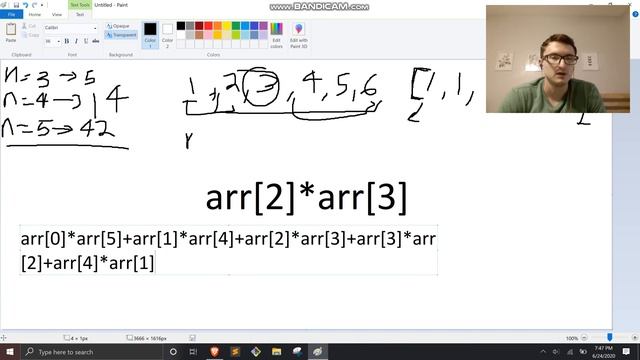Click the Type here to search box

pos(91,352)
